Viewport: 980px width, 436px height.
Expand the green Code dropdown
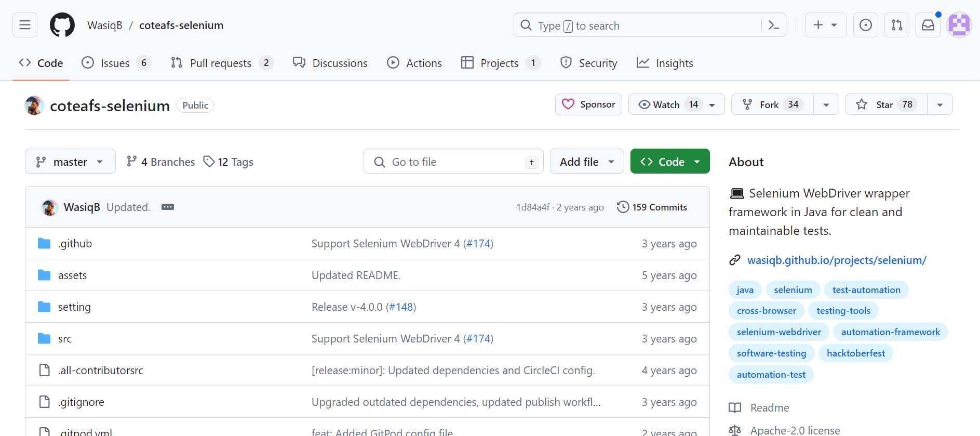pyautogui.click(x=670, y=162)
